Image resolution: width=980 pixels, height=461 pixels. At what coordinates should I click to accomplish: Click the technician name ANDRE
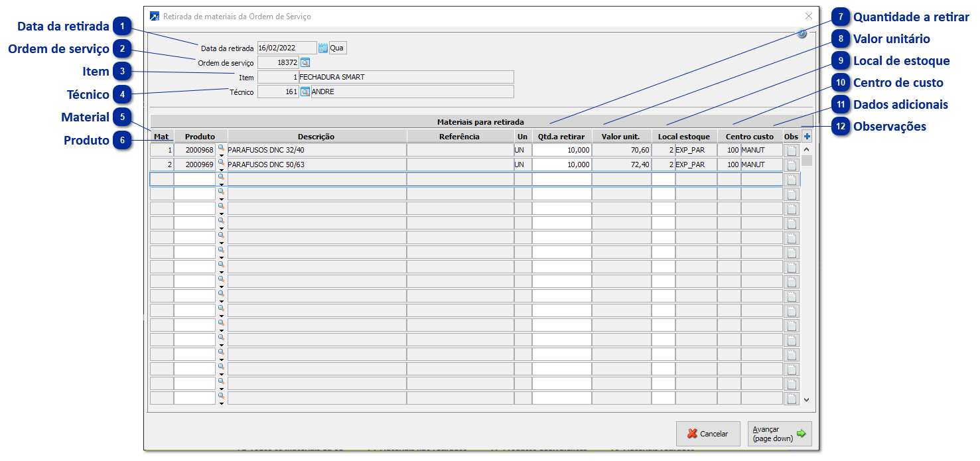pos(323,92)
